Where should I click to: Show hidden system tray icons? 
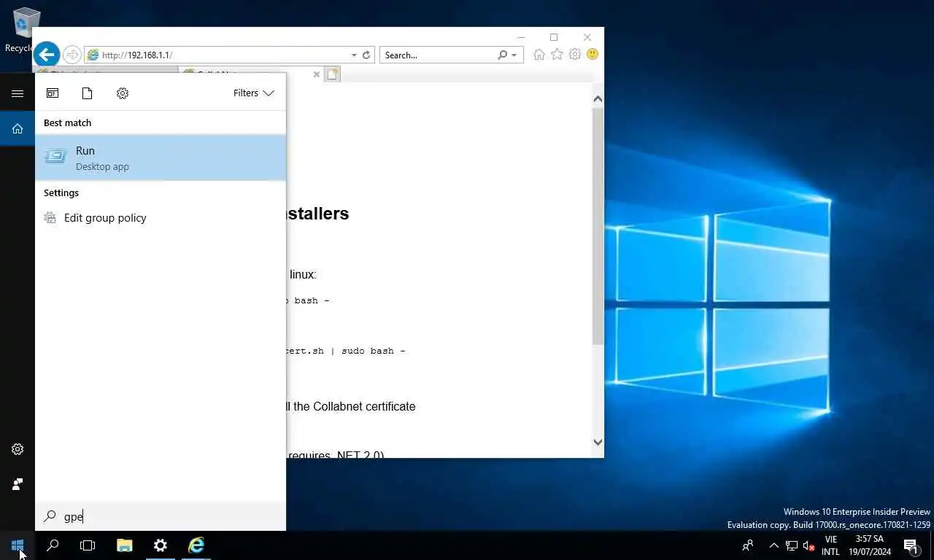tap(774, 545)
